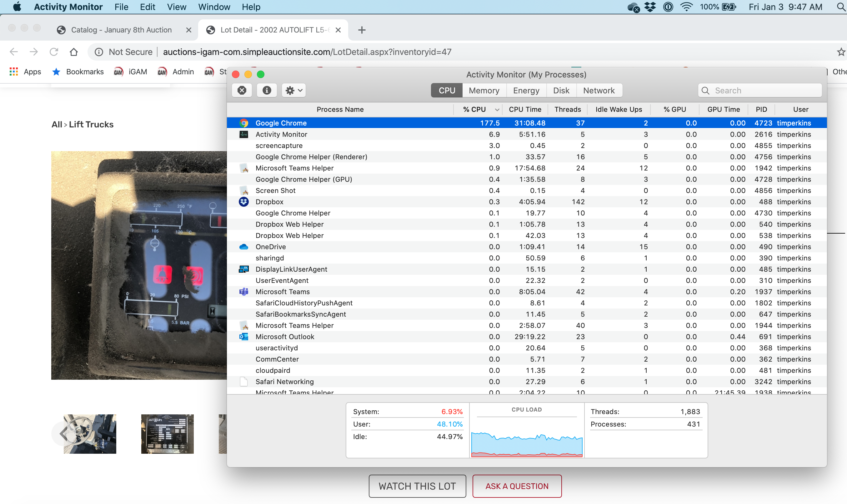Switch to the Network tab
This screenshot has width=847, height=504.
pos(599,90)
